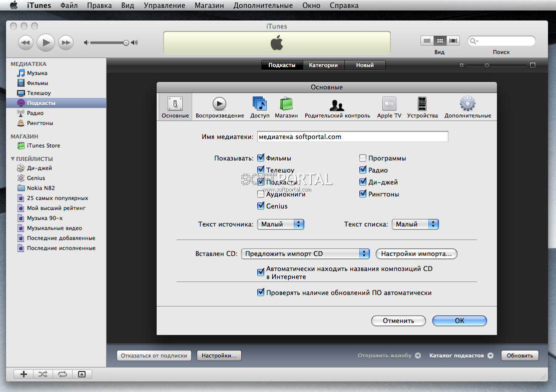Image resolution: width=556 pixels, height=392 pixels.
Task: Click the next track forward button
Action: pos(66,42)
